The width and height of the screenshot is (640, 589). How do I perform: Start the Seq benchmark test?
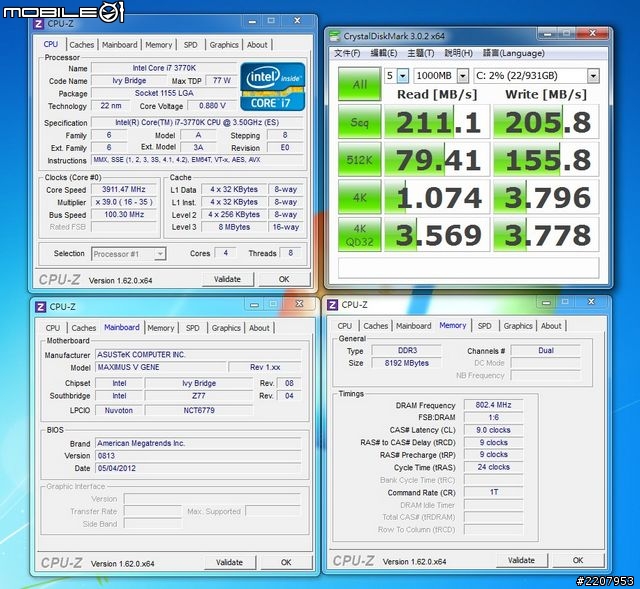pyautogui.click(x=360, y=122)
